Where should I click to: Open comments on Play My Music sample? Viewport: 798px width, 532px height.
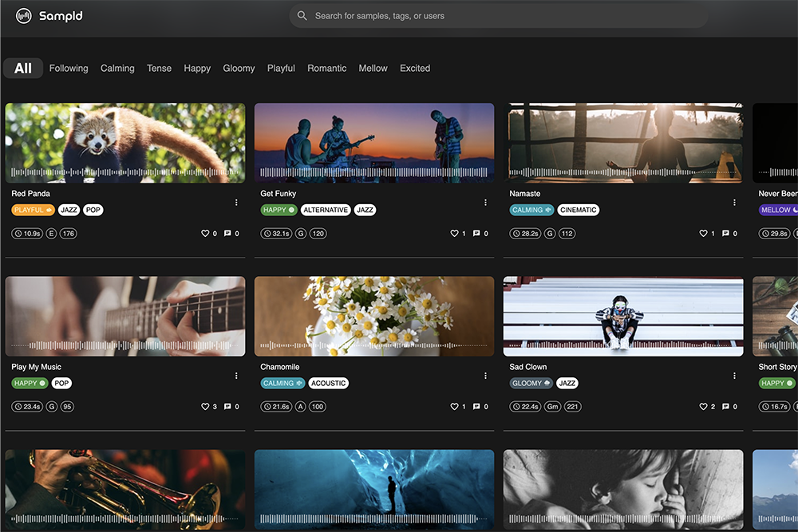pos(227,407)
